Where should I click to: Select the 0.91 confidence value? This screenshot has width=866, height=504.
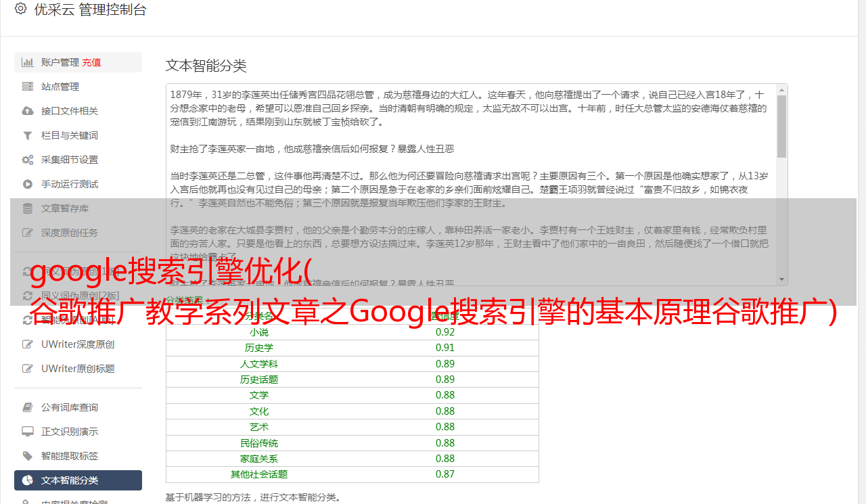pyautogui.click(x=445, y=348)
